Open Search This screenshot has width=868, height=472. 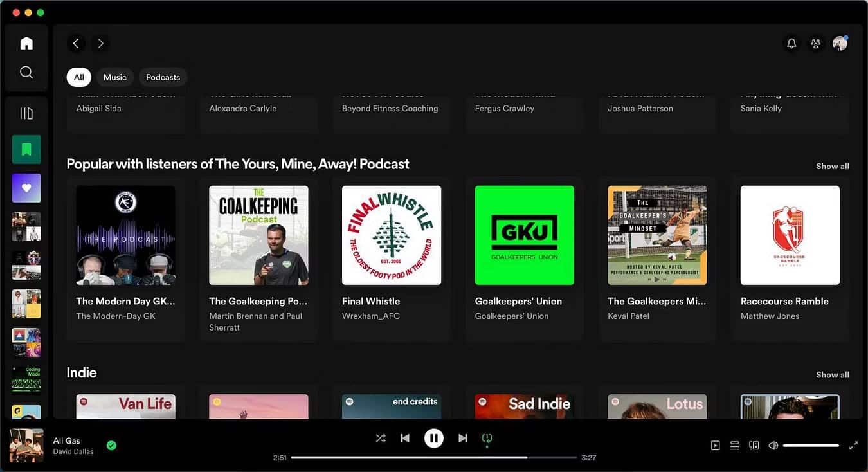26,72
